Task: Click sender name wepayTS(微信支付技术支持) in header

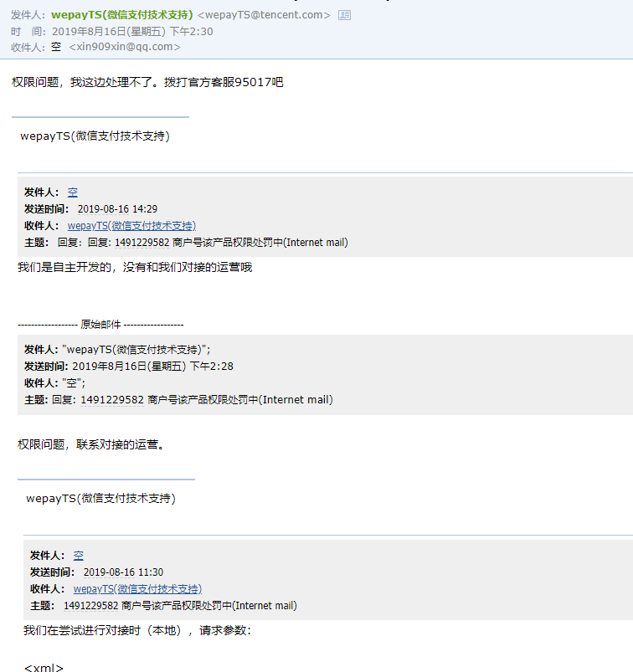Action: (x=122, y=14)
